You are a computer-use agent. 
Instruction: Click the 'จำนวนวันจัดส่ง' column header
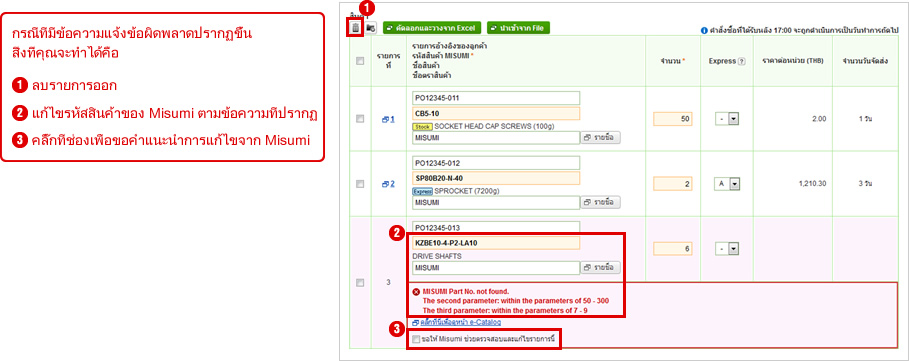866,61
